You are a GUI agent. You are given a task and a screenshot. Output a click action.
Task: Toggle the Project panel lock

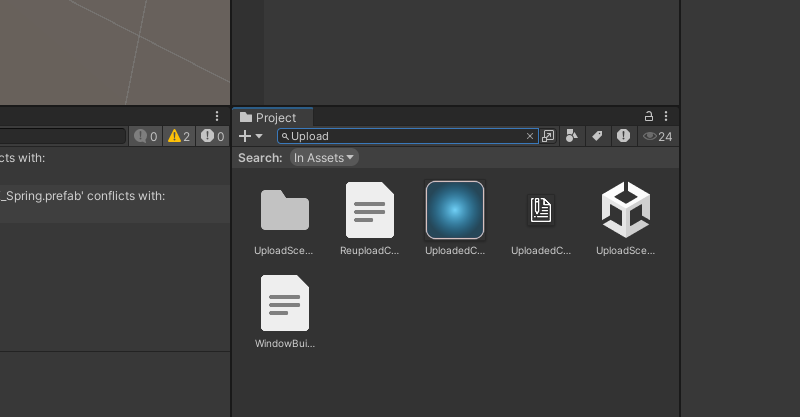coord(648,117)
